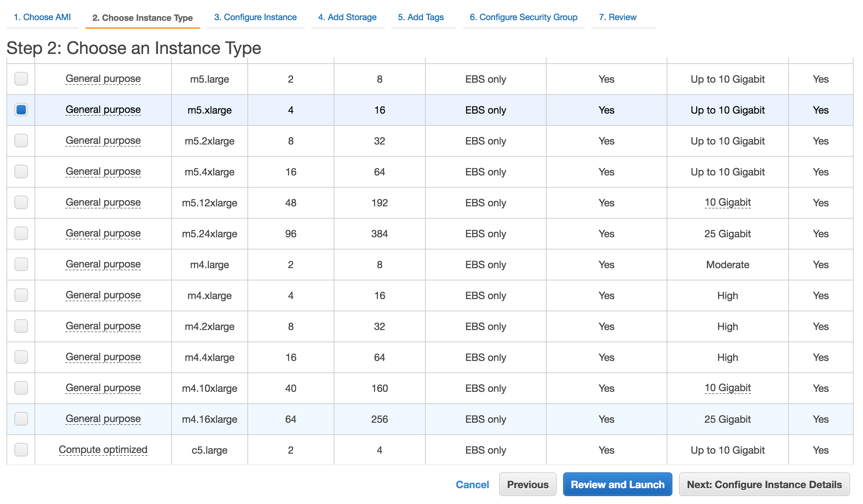Click General purpose link in m4.large row
This screenshot has width=863, height=504.
[x=103, y=264]
